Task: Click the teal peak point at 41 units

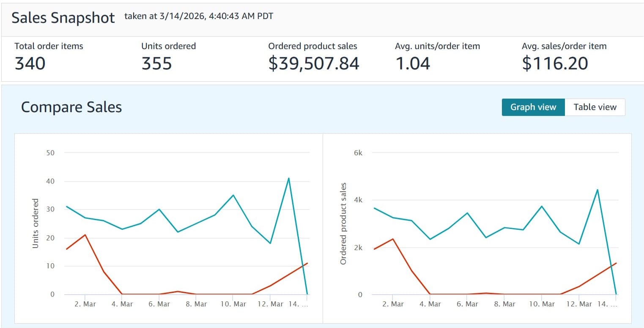Action: click(288, 178)
